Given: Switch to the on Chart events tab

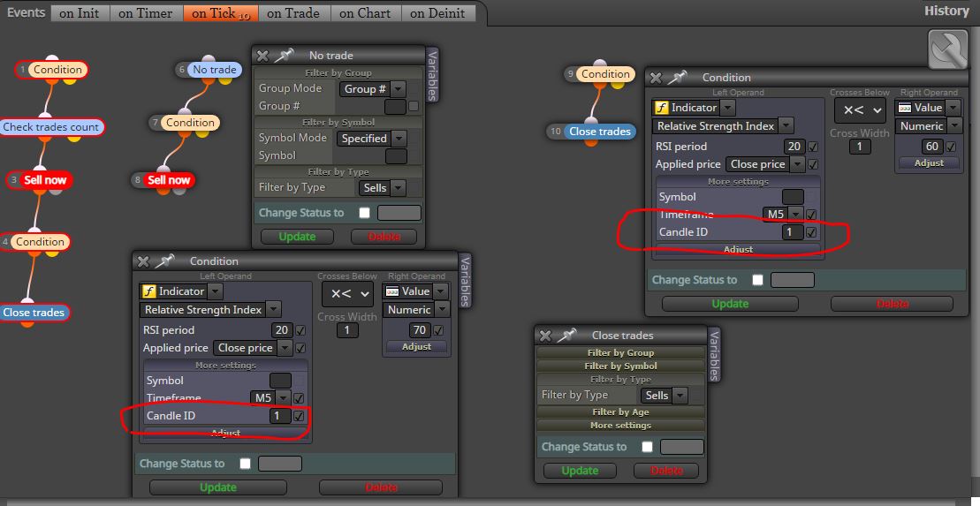Looking at the screenshot, I should pyautogui.click(x=365, y=13).
